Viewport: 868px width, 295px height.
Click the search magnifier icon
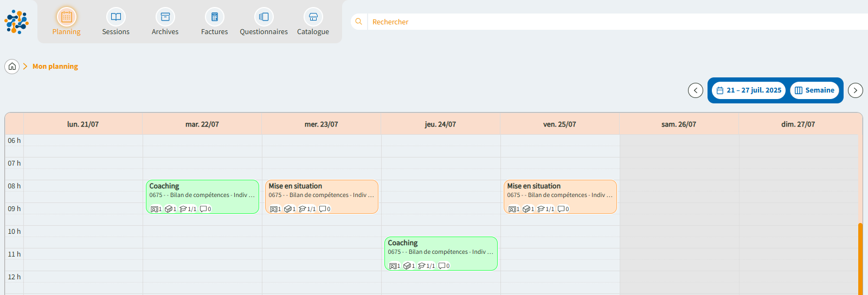pyautogui.click(x=358, y=22)
